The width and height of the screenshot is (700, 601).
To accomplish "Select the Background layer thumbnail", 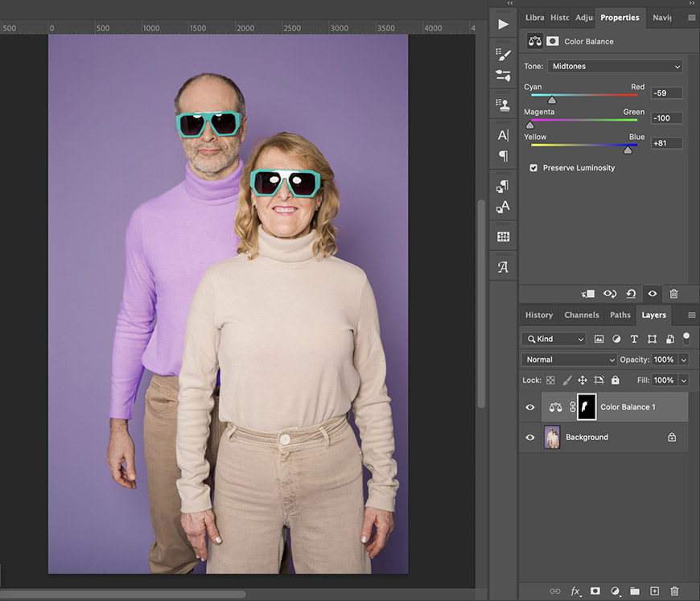I will click(x=552, y=437).
